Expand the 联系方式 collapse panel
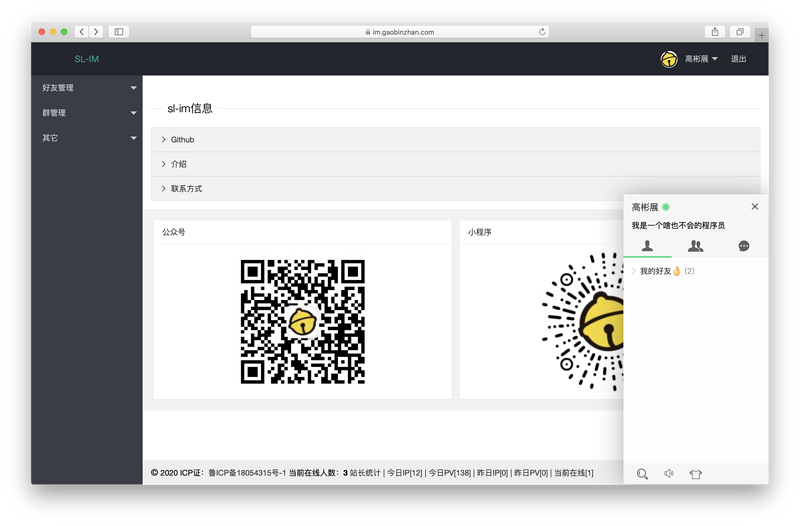 [456, 188]
